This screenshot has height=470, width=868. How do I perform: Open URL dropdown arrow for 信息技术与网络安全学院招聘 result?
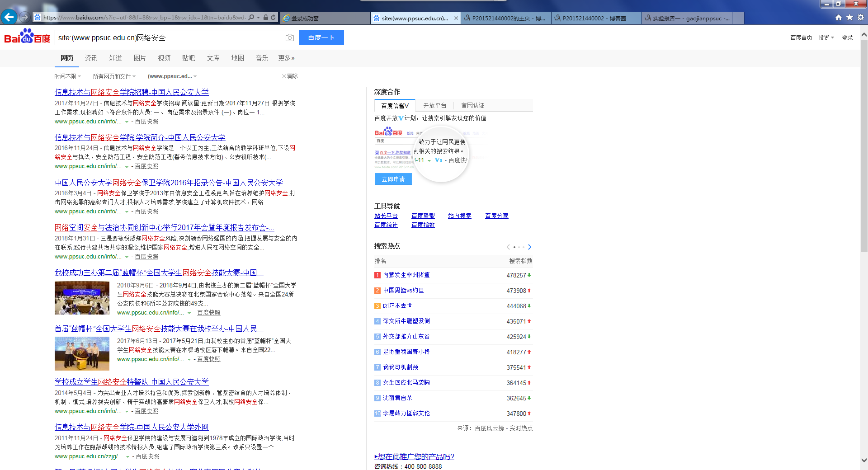(127, 122)
